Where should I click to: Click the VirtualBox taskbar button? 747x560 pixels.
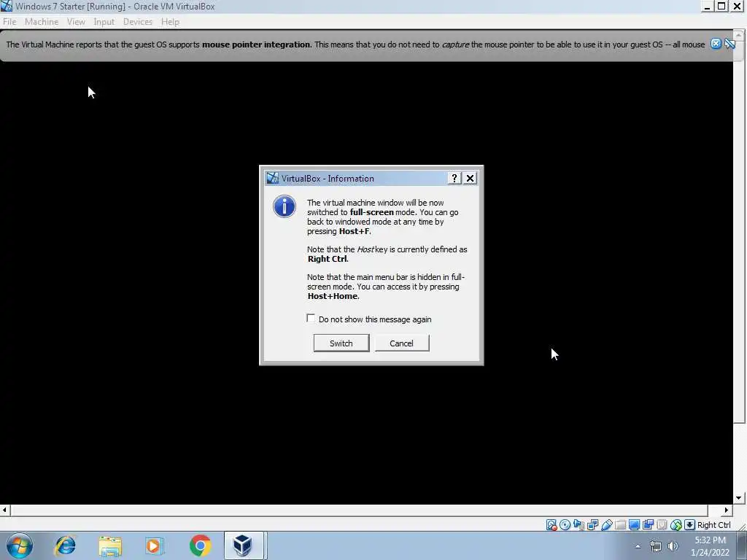pyautogui.click(x=244, y=545)
